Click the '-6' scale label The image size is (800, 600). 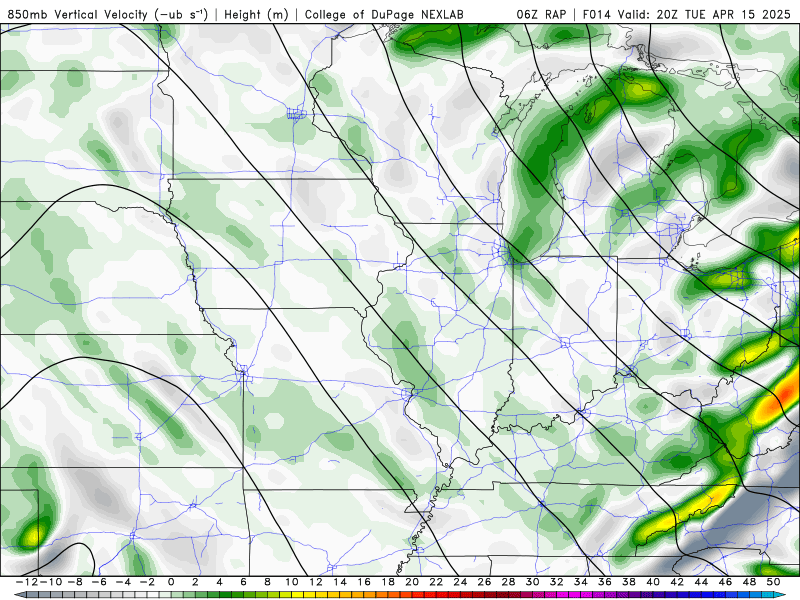click(99, 582)
